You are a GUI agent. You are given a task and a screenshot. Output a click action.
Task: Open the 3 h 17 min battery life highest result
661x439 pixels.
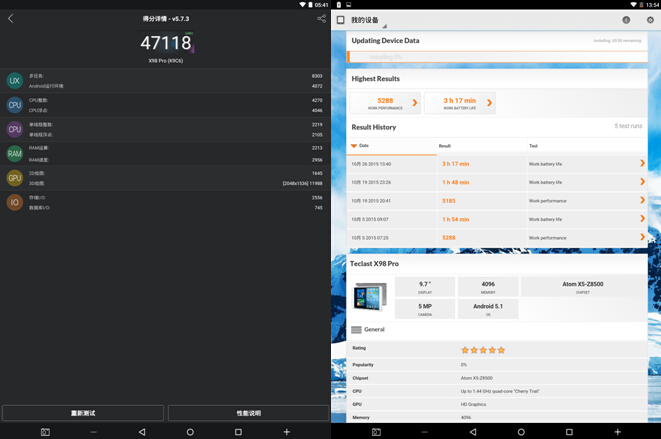(x=459, y=103)
